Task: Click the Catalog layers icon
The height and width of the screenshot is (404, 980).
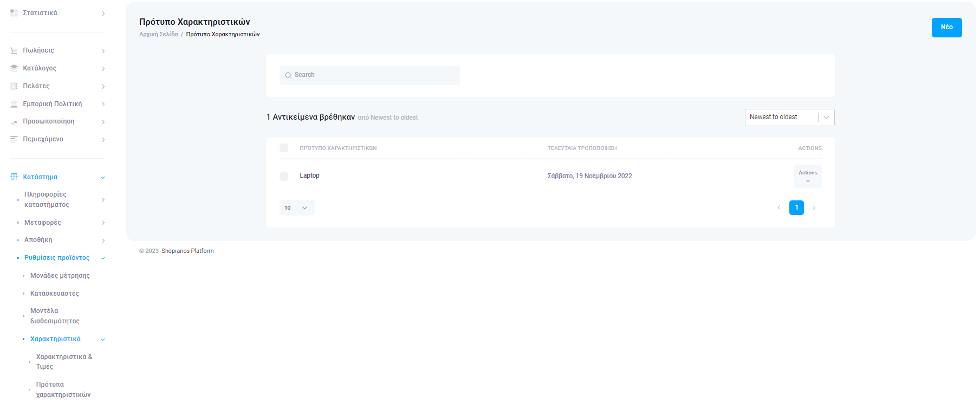Action: [x=14, y=68]
